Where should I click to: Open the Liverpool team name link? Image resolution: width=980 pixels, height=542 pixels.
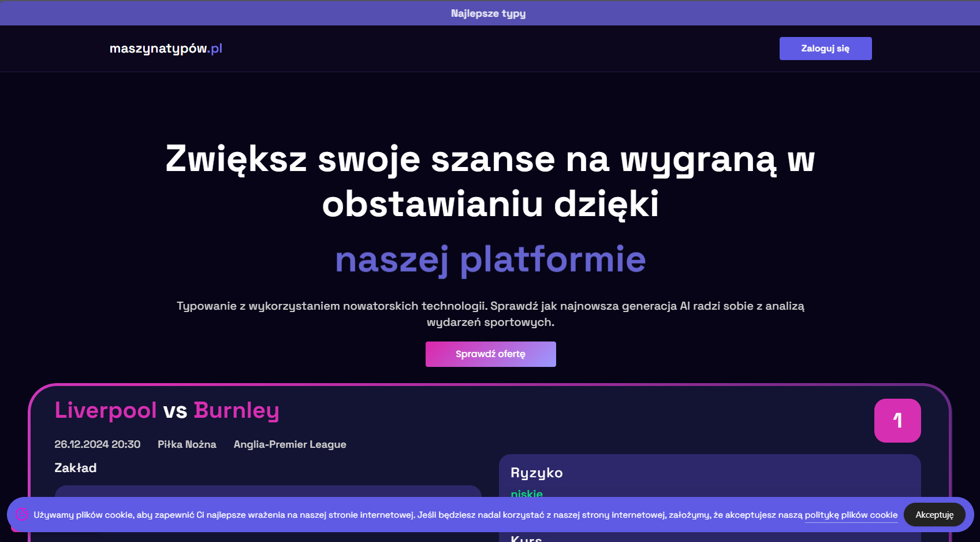coord(106,411)
